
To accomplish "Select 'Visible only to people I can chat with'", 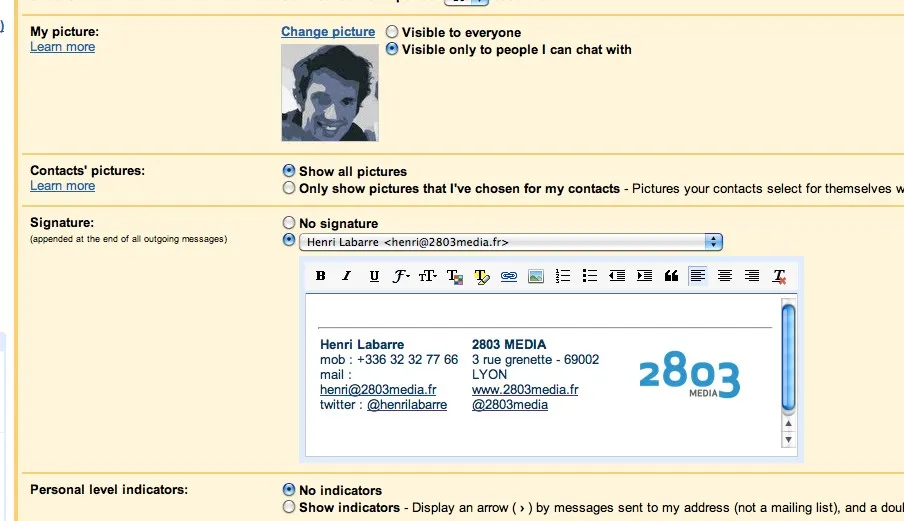I will pos(392,49).
